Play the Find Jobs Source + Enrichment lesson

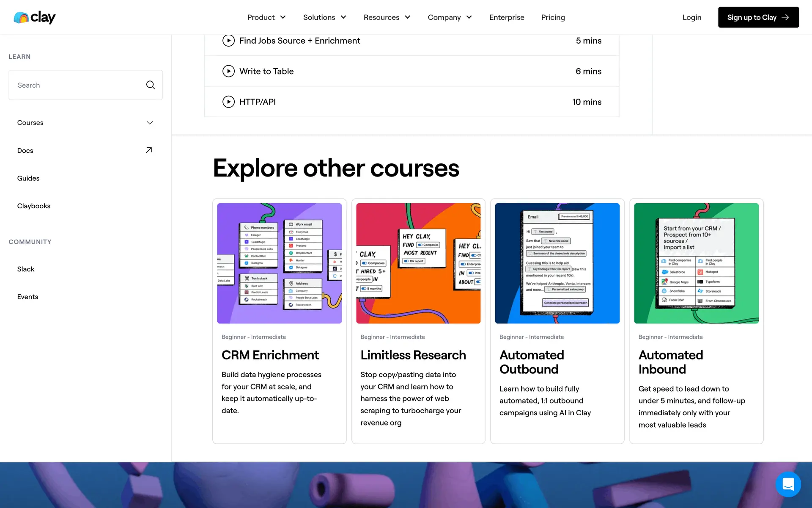tap(228, 41)
